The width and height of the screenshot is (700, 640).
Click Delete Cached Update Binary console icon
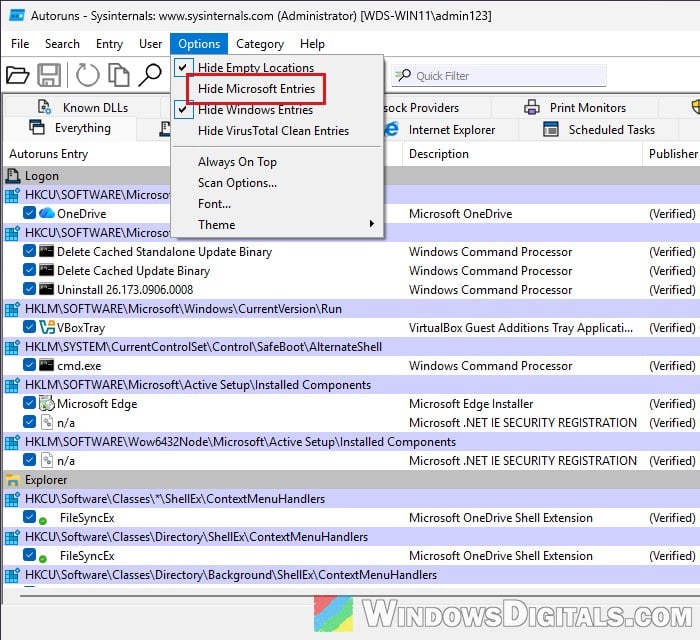pos(46,270)
